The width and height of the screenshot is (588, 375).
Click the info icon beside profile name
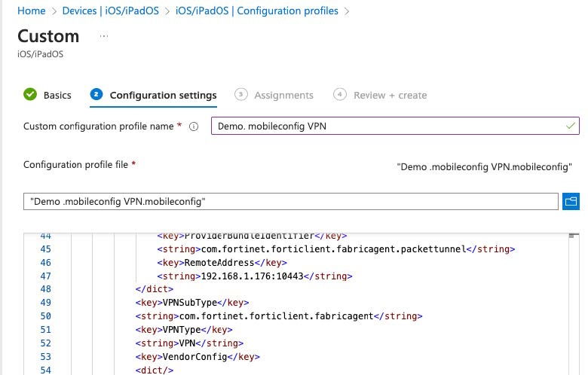[194, 127]
